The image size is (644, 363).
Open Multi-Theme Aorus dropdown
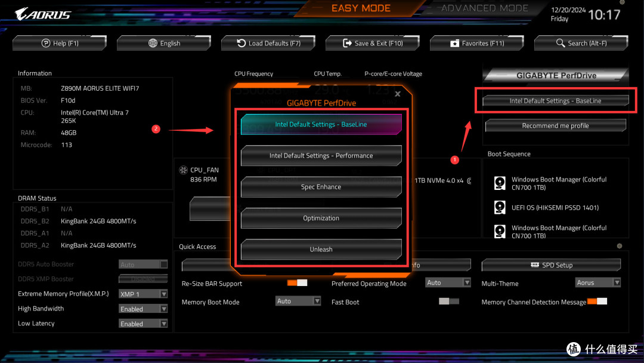(597, 282)
